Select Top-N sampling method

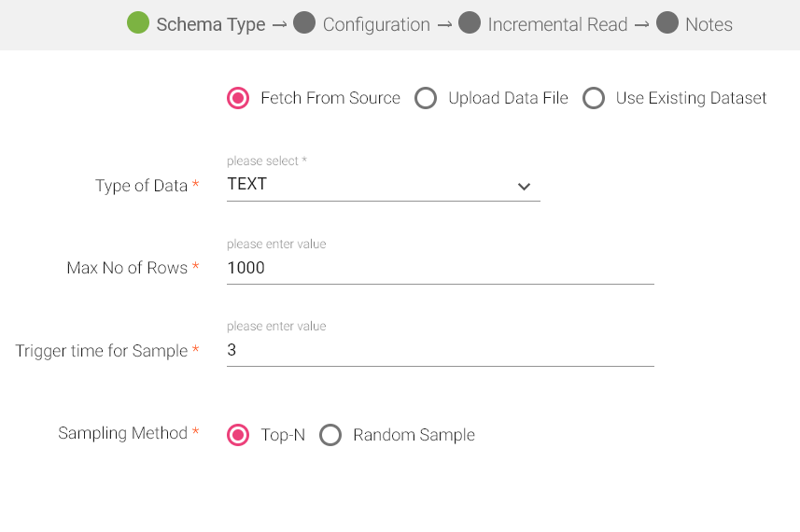coord(238,435)
